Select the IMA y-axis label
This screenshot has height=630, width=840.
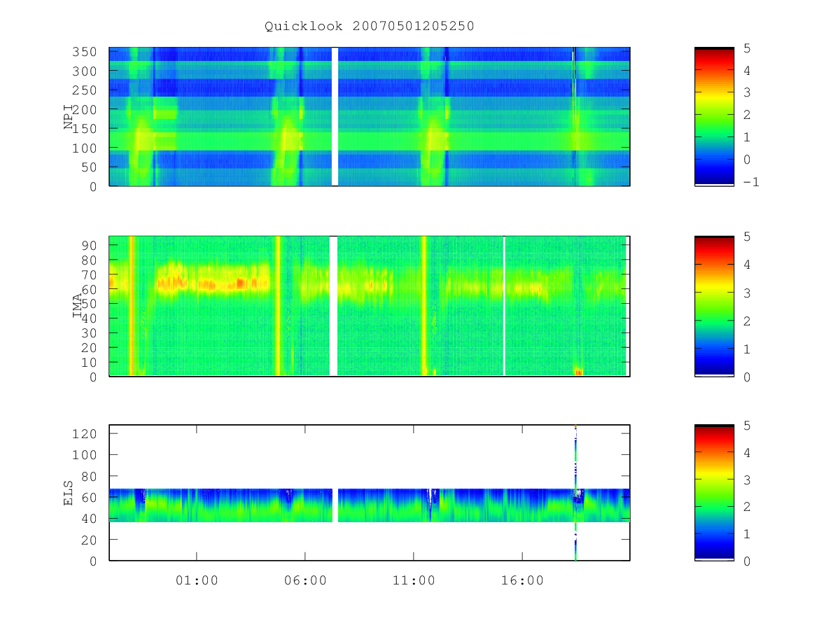[x=78, y=307]
